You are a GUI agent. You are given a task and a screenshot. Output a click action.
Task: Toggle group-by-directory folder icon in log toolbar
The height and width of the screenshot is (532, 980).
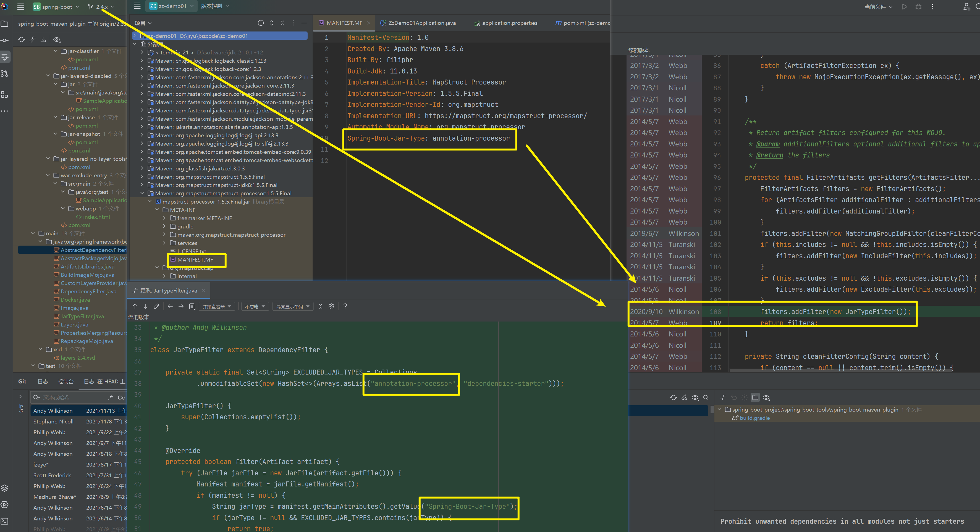pos(755,397)
